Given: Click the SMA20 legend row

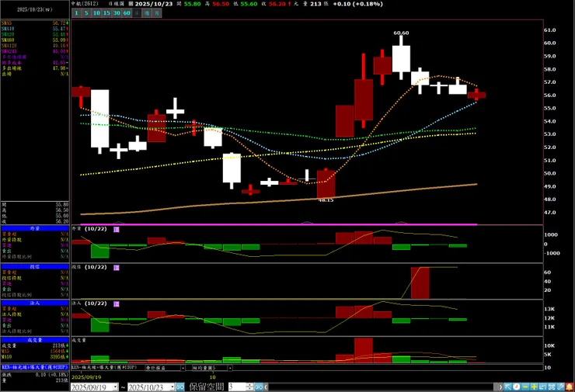Looking at the screenshot, I should tap(35, 34).
